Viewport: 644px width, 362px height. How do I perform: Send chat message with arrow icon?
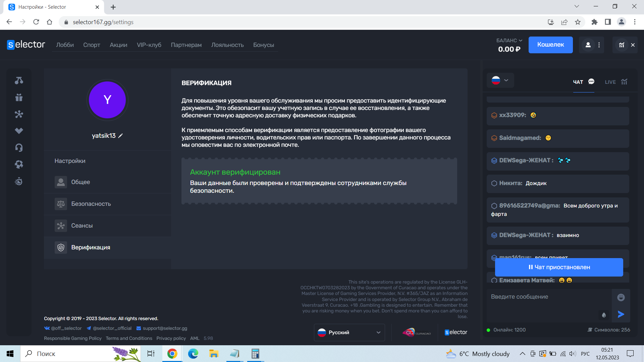621,314
